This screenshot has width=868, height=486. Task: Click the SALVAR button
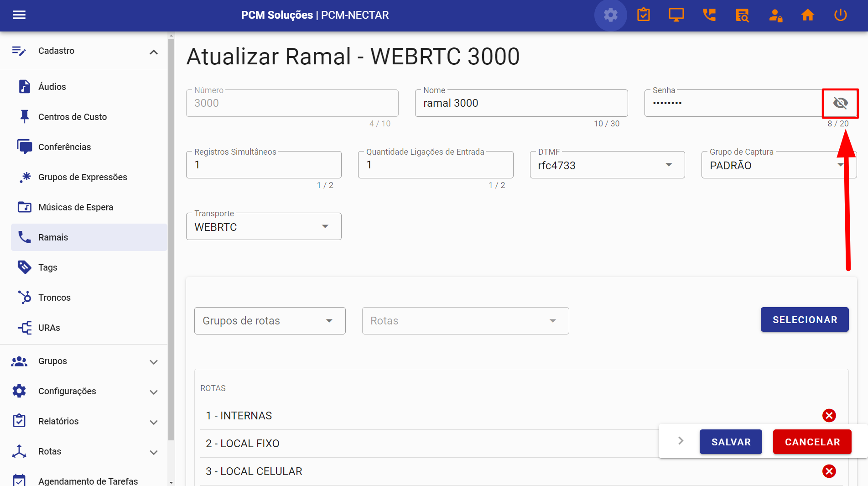coord(731,442)
